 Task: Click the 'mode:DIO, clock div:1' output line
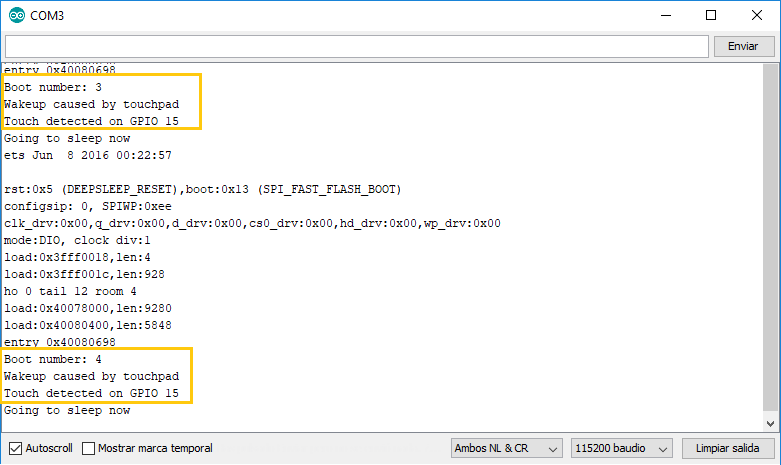pos(77,240)
